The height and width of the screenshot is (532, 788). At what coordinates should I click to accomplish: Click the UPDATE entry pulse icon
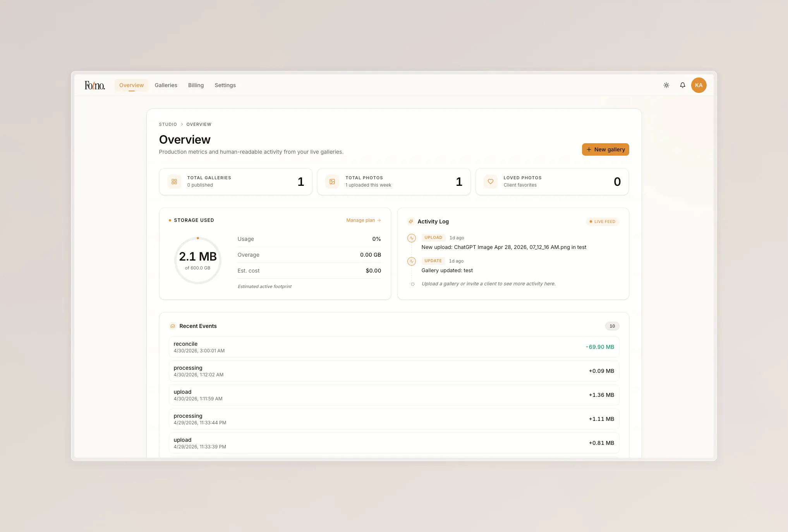[412, 261]
